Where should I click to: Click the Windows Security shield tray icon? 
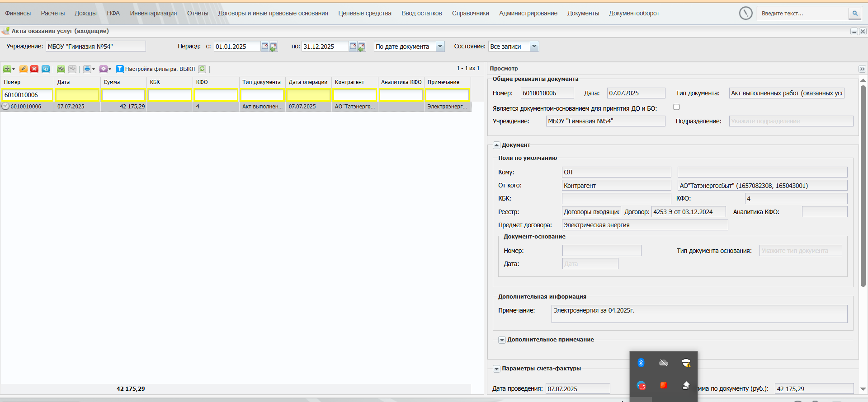(x=686, y=363)
